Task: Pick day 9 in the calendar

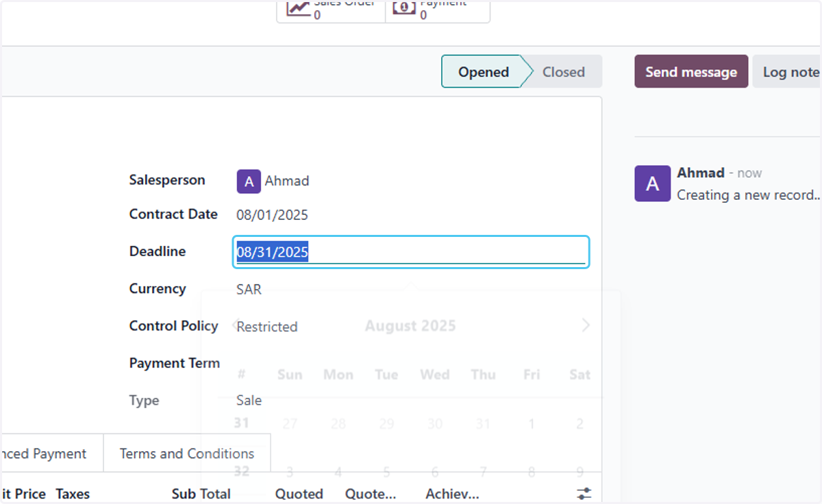Action: [580, 472]
